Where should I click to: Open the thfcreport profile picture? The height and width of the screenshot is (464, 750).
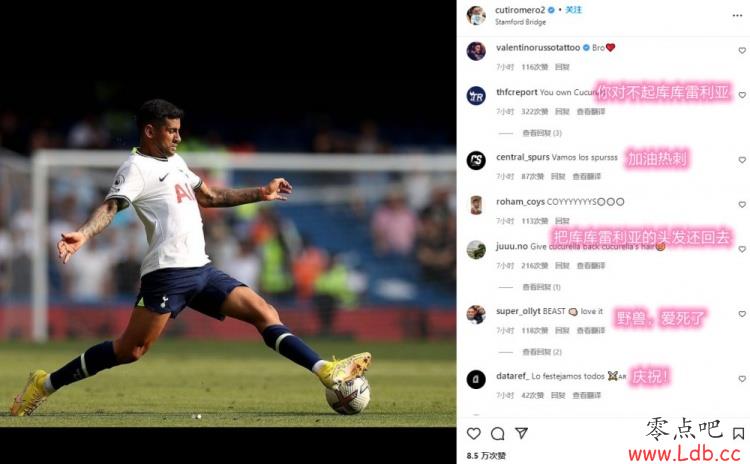(x=476, y=96)
